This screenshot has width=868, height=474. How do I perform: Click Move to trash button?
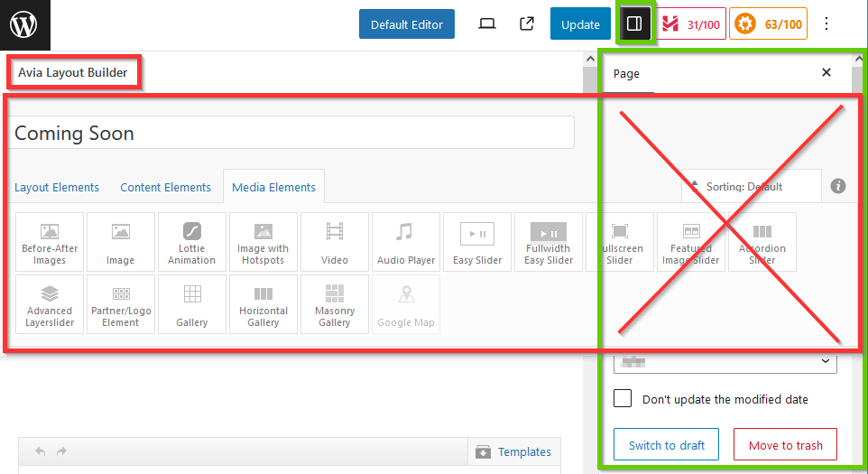point(785,444)
